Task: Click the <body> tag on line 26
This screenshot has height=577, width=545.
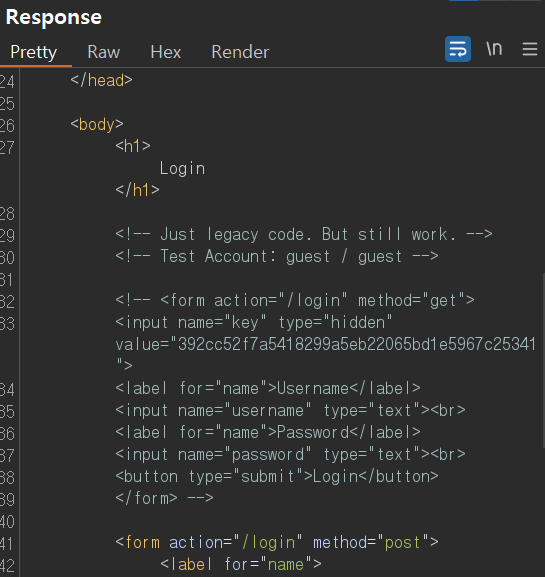Action: [97, 124]
